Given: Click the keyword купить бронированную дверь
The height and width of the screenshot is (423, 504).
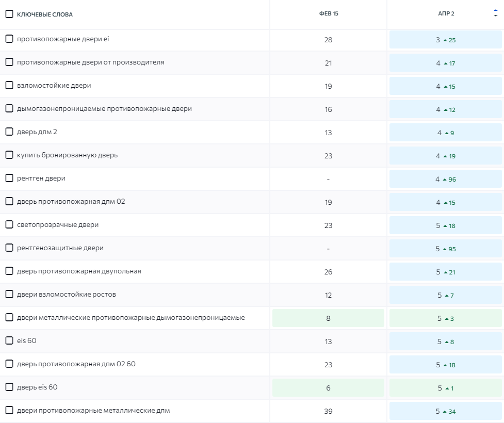Looking at the screenshot, I should pos(67,155).
